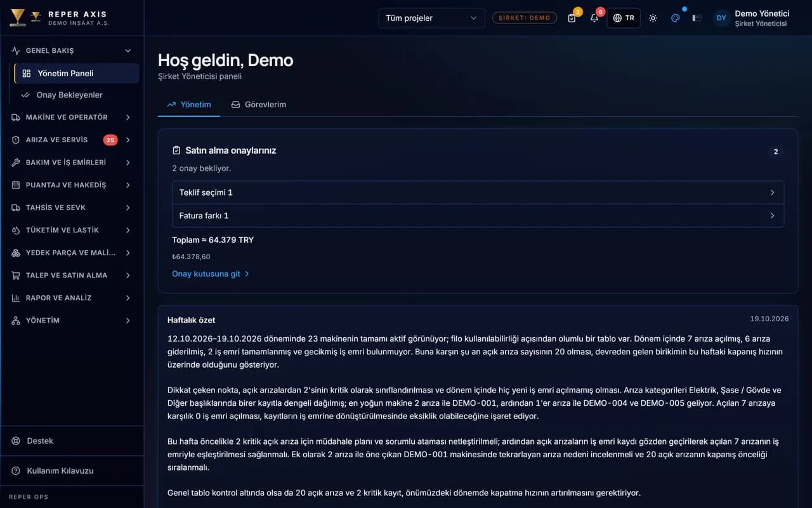Screen dimensions: 812x508
Task: Select Yönetim Paneli in the sidebar
Action: click(77, 73)
